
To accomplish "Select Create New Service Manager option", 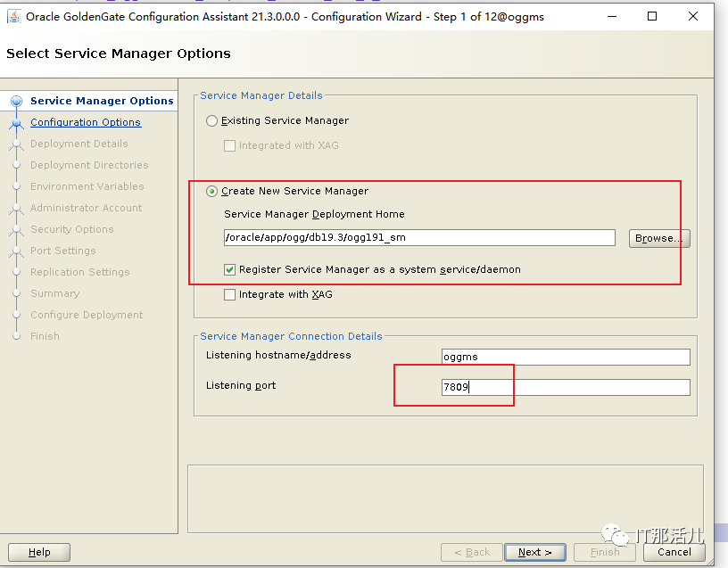I will 212,191.
